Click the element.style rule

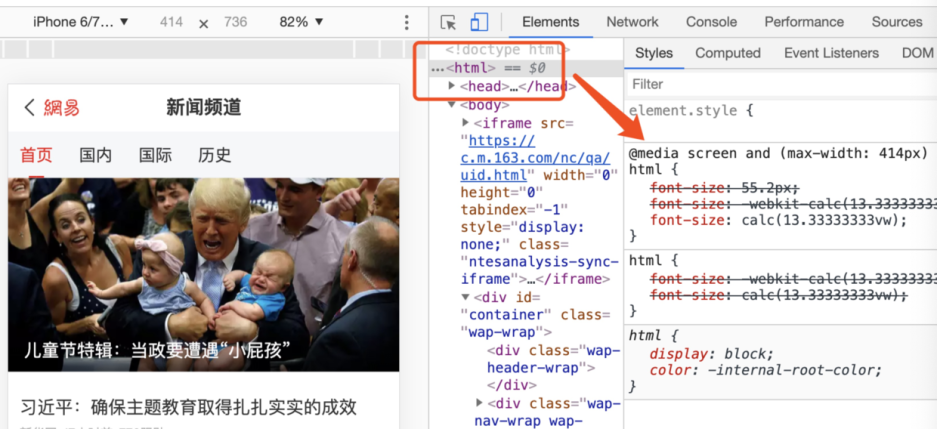click(x=690, y=111)
